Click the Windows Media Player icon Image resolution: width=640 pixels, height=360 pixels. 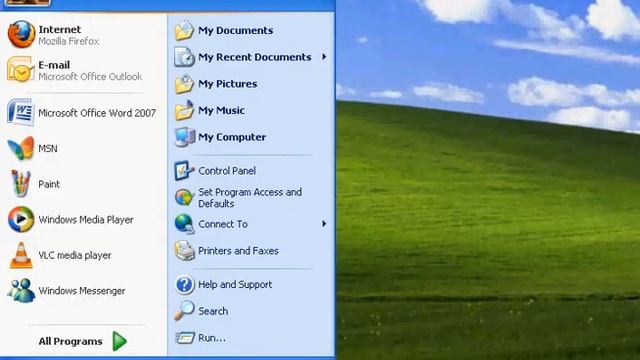click(x=21, y=219)
